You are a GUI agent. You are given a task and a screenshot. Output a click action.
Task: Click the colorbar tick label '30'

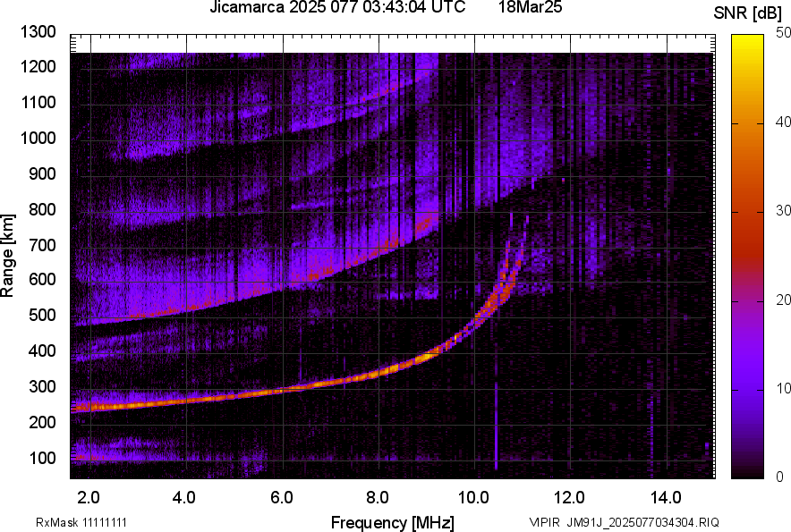pyautogui.click(x=783, y=210)
